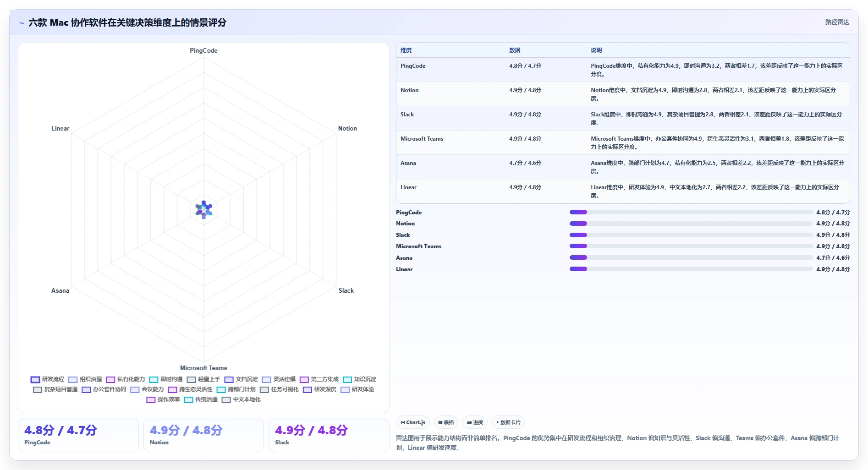Click the Slack progress bar

tap(691, 235)
